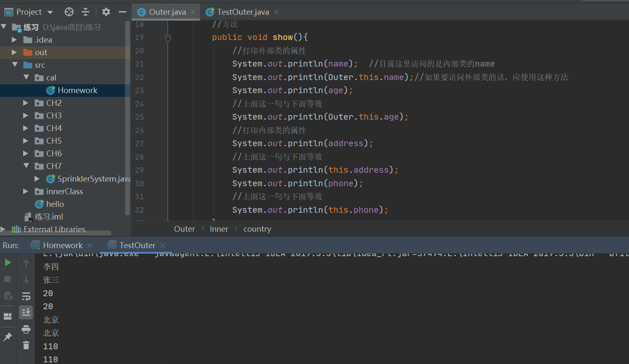Close the TestOuter.java tab
The height and width of the screenshot is (364, 629).
[276, 12]
